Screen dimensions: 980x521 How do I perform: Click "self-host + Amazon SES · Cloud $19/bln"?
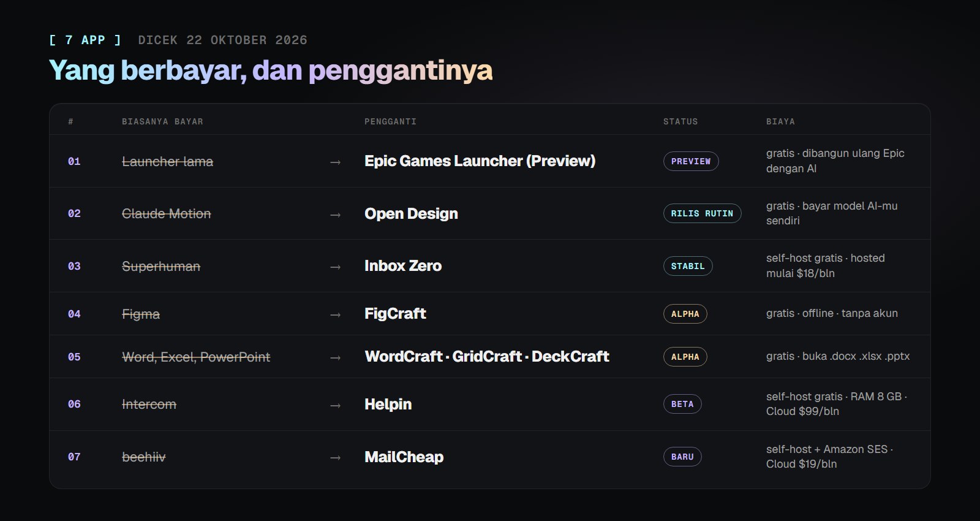click(x=830, y=457)
